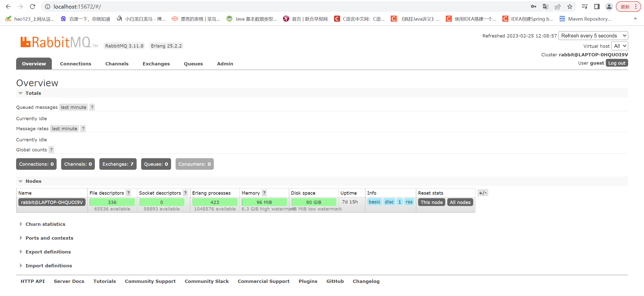The image size is (644, 296).
Task: Open the Exchanges tab
Action: click(x=156, y=64)
